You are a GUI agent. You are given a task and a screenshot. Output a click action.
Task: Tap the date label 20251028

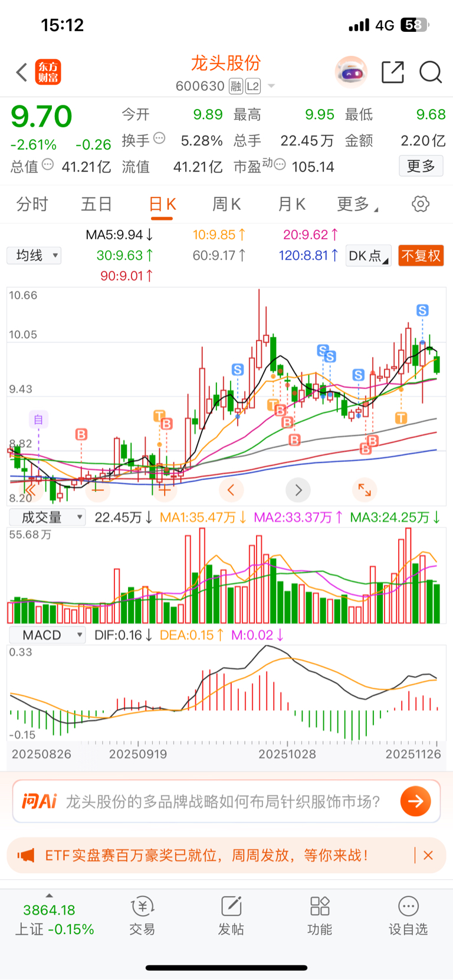point(287,754)
